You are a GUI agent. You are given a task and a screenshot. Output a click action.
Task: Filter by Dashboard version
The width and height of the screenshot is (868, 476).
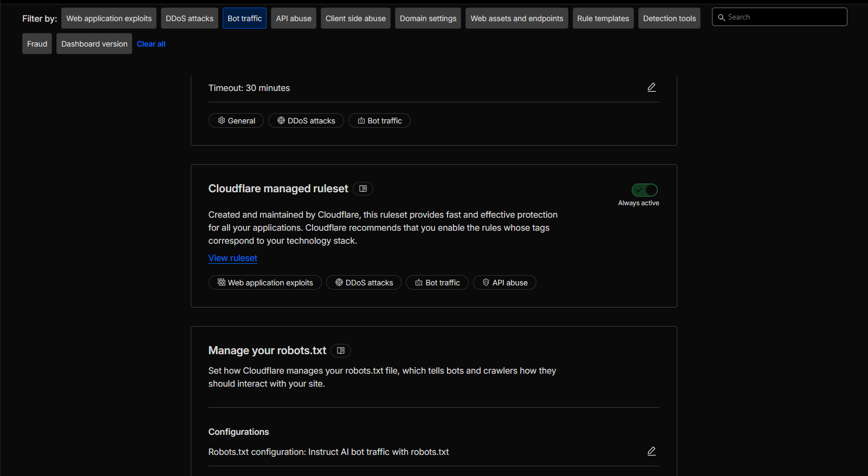coord(94,44)
